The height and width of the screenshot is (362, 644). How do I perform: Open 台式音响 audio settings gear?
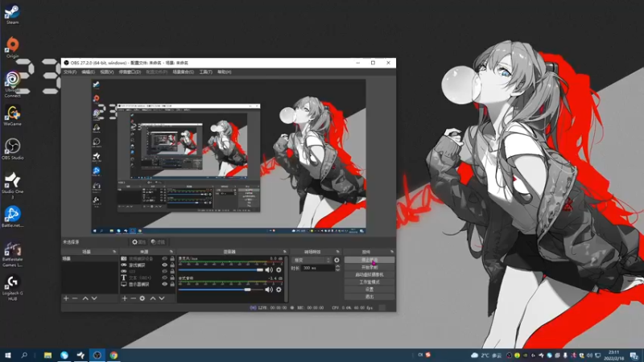279,290
